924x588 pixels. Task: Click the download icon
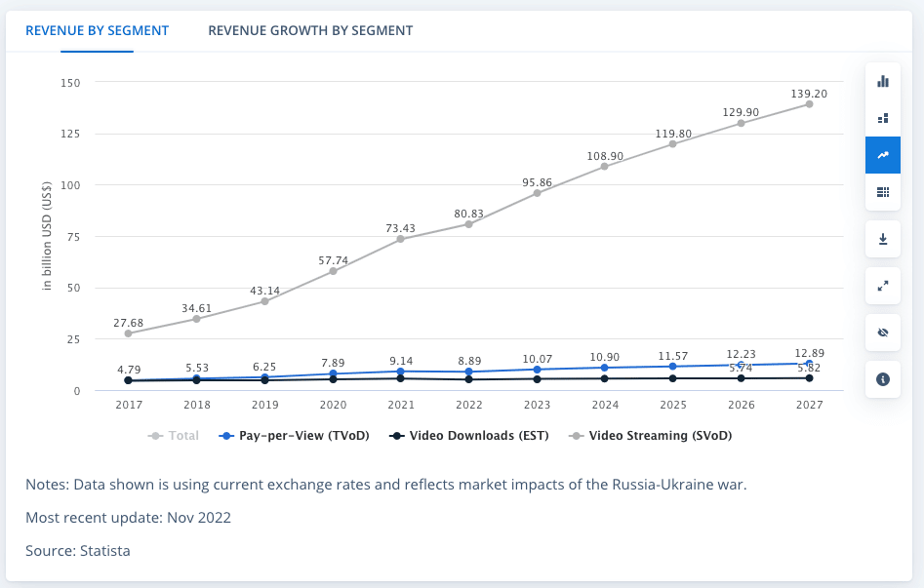[x=882, y=239]
